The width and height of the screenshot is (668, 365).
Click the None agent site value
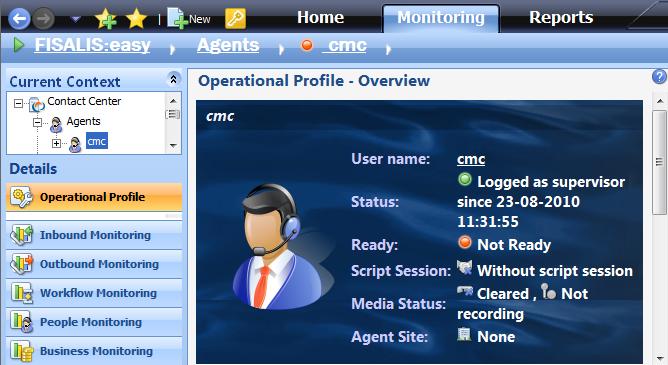(x=496, y=336)
